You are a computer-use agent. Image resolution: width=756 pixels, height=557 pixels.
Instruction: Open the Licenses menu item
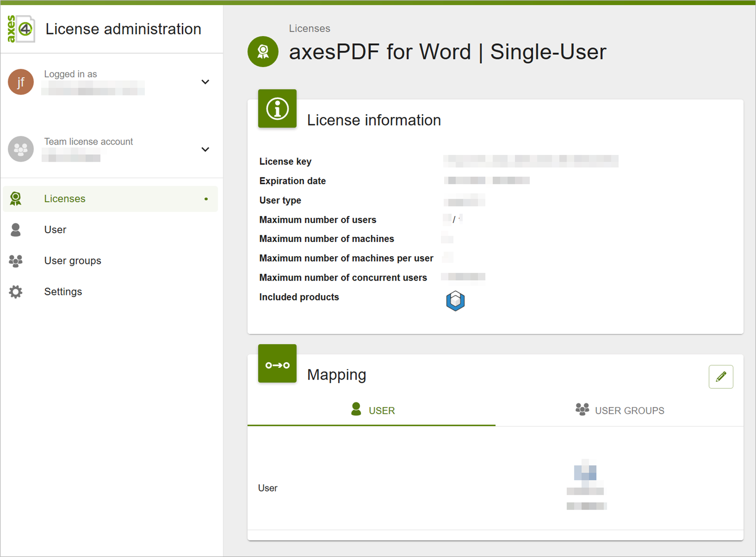[110, 199]
